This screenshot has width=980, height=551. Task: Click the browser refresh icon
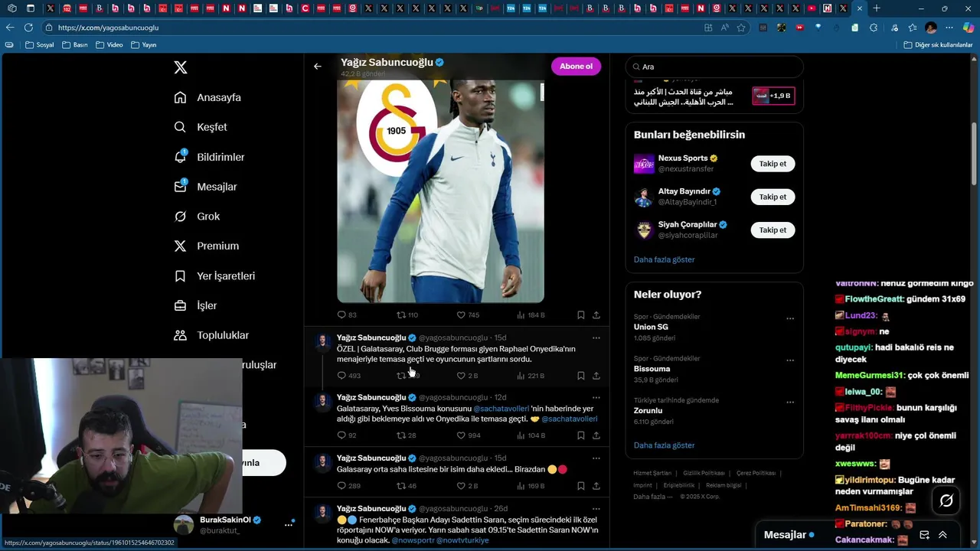[28, 28]
